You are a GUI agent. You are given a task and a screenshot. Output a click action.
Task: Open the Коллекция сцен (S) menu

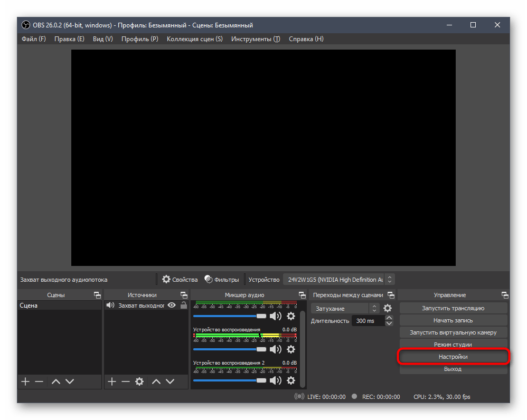pyautogui.click(x=194, y=39)
